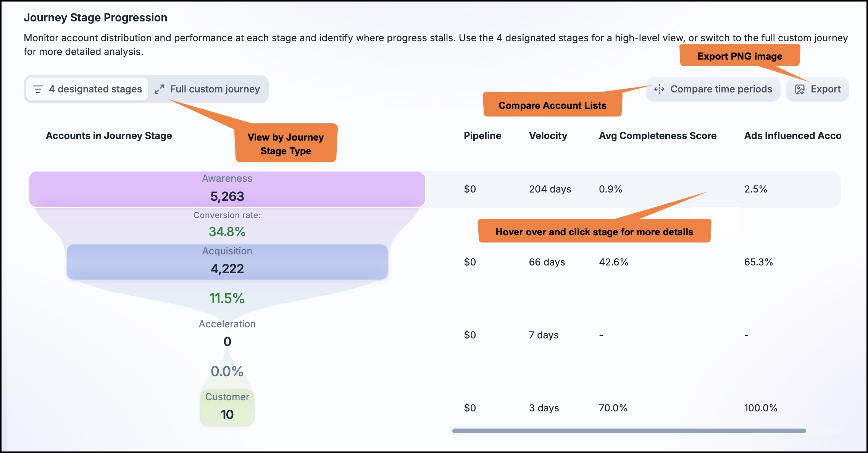
Task: Click the filter lines icon beside 4 designated stages
Action: point(38,89)
